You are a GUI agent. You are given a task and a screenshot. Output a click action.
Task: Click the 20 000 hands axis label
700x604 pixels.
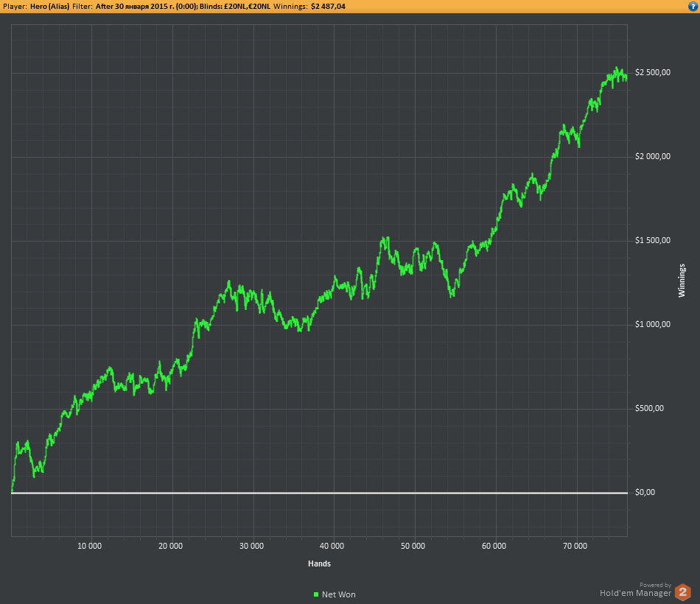pos(170,546)
